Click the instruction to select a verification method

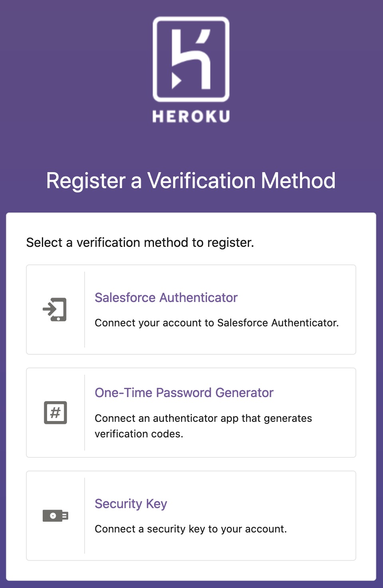pos(140,242)
